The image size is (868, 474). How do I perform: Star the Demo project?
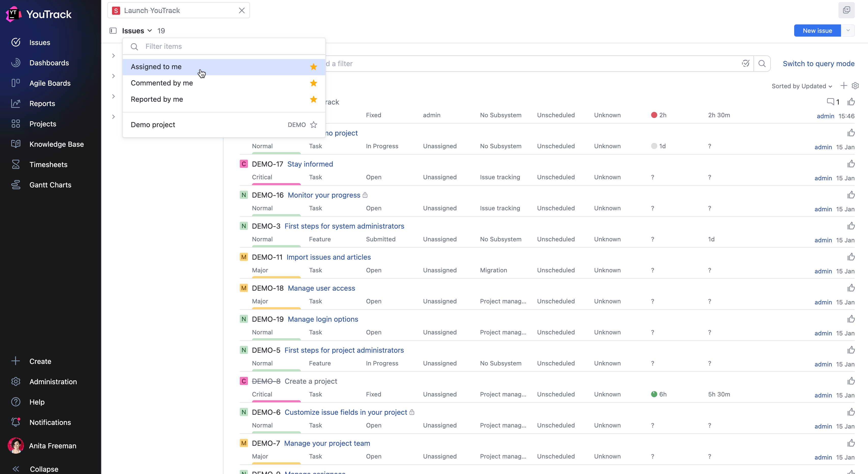(313, 125)
